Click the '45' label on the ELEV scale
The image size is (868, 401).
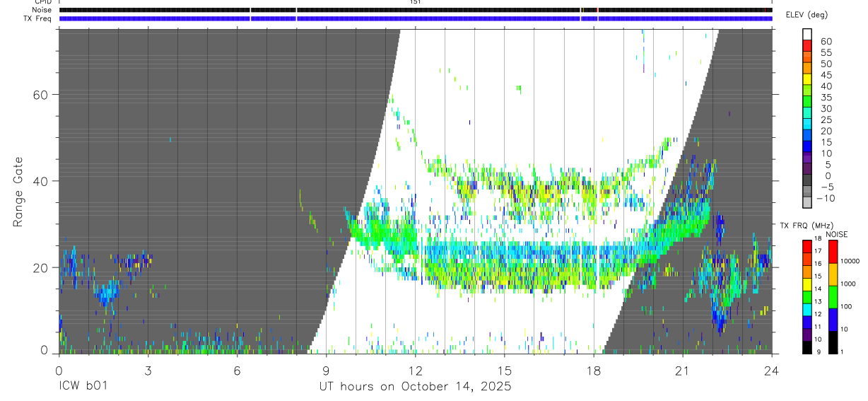(x=826, y=75)
